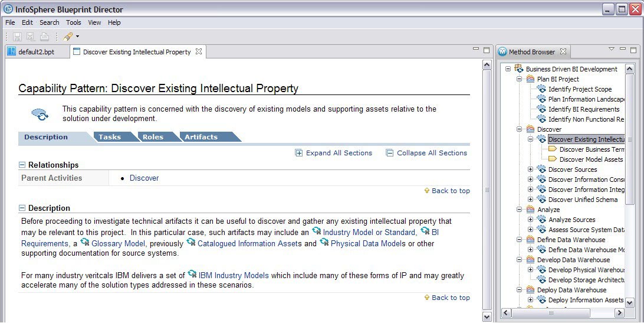
Task: Close the Discover Existing Intellectual Property tab
Action: 199,51
